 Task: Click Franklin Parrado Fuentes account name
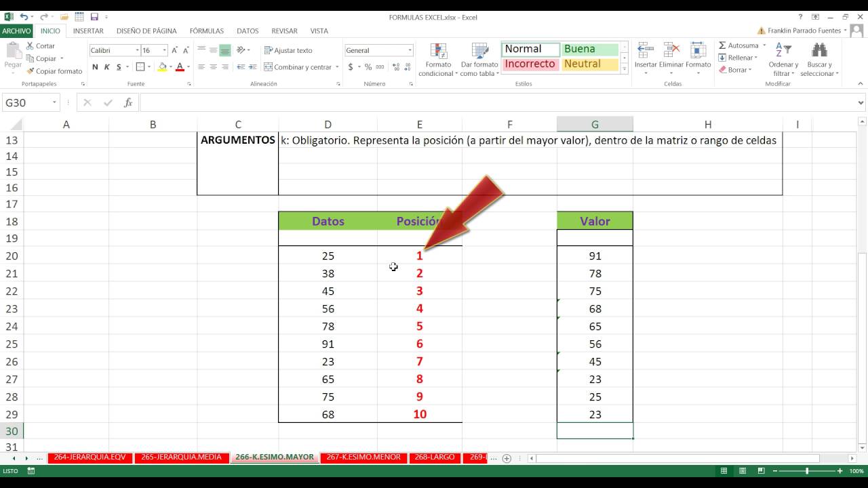pyautogui.click(x=804, y=30)
